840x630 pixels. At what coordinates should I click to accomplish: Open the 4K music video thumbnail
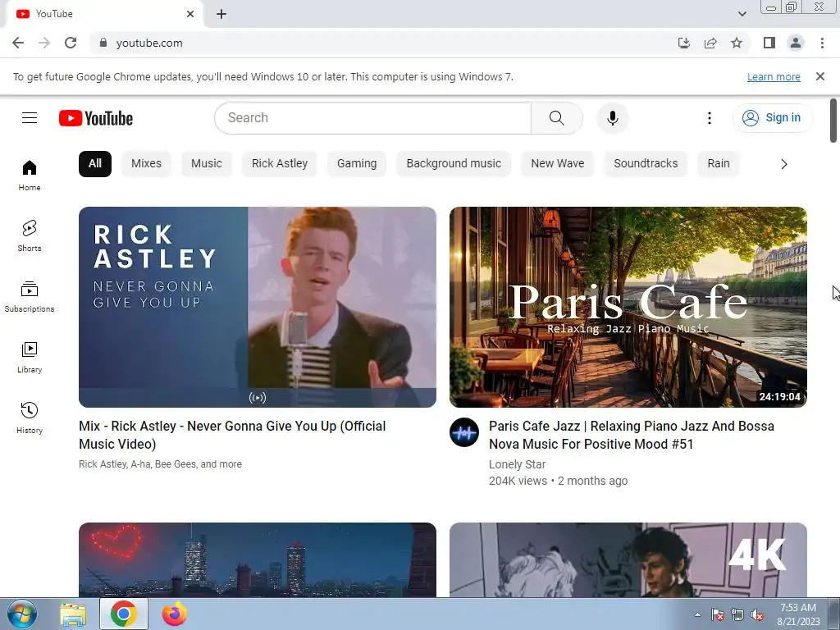pos(628,559)
